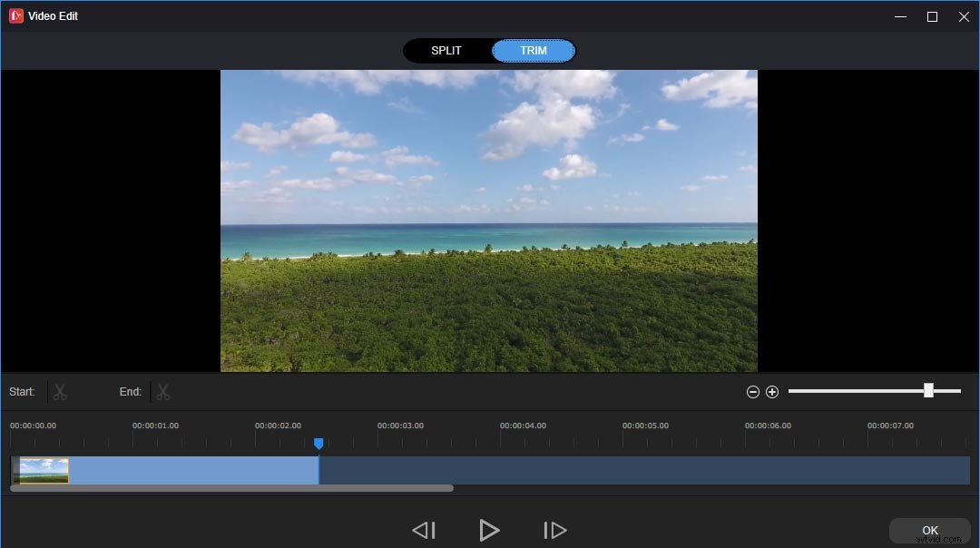The width and height of the screenshot is (980, 548).
Task: Step forward one frame
Action: 554,530
